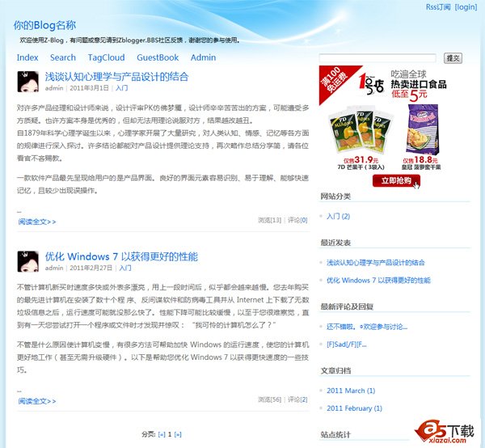Open recent post 浅谈认知心理学与产品设计的结合 in sidebar

pos(376,263)
